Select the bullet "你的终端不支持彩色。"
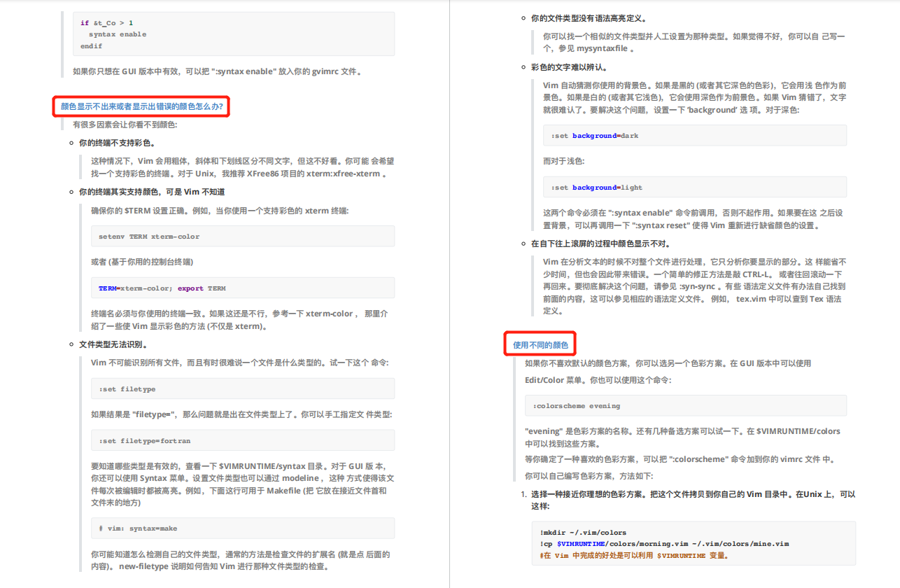Screen dimensions: 900x588 [118, 143]
